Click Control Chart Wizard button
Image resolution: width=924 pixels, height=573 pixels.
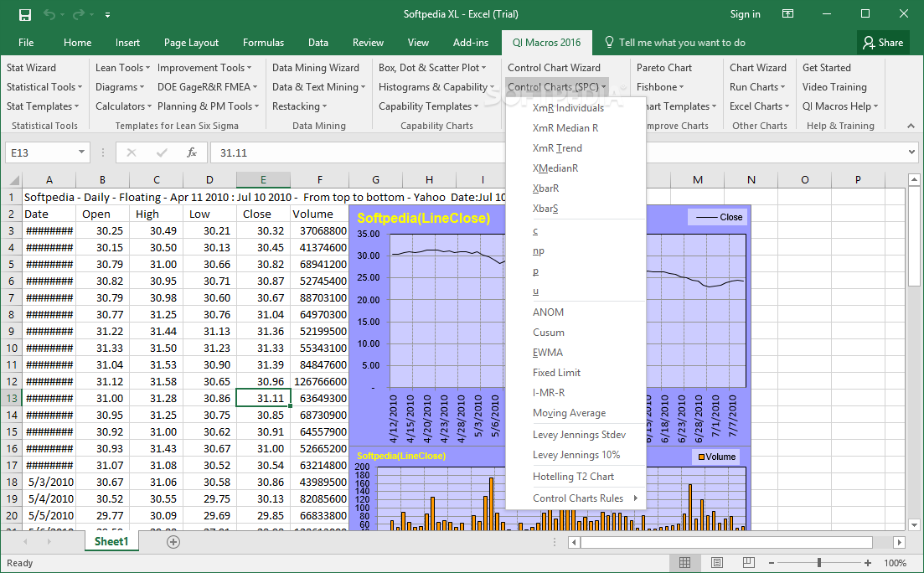pyautogui.click(x=554, y=68)
